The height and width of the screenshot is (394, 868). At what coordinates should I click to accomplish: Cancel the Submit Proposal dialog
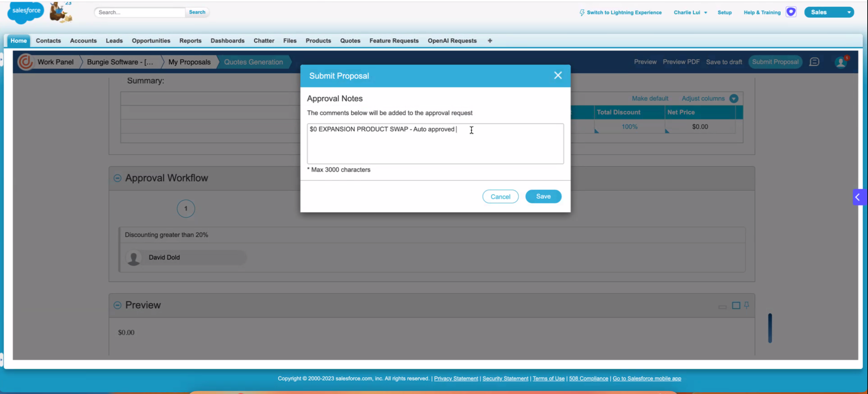tap(500, 197)
